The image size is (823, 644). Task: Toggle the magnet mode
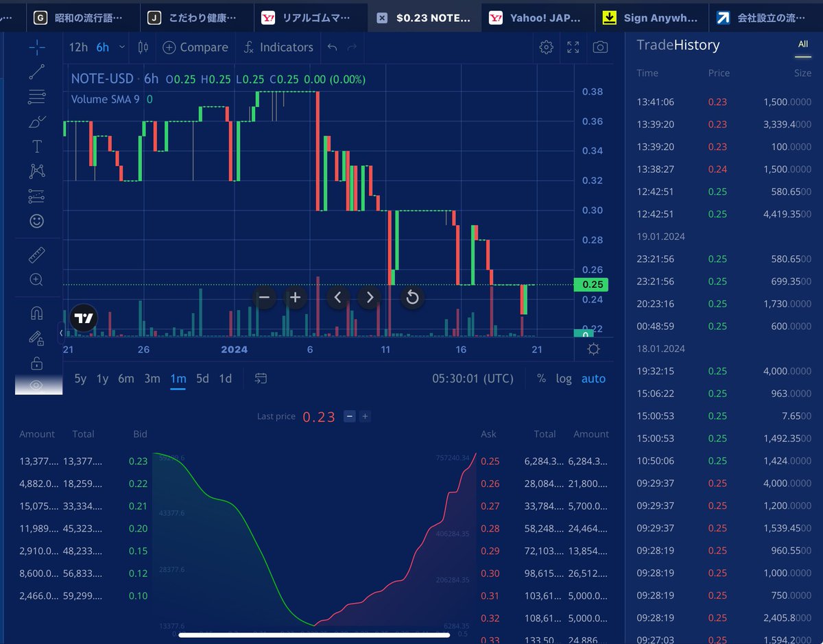pos(37,314)
